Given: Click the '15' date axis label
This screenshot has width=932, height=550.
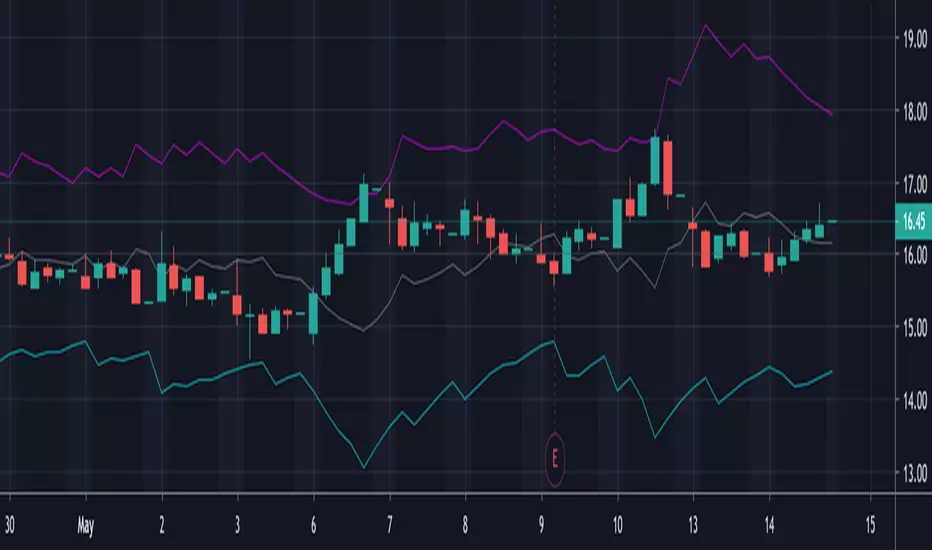Looking at the screenshot, I should (x=870, y=525).
